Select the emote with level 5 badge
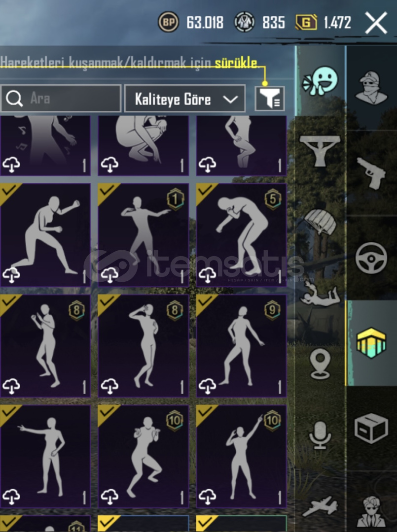 [x=242, y=235]
